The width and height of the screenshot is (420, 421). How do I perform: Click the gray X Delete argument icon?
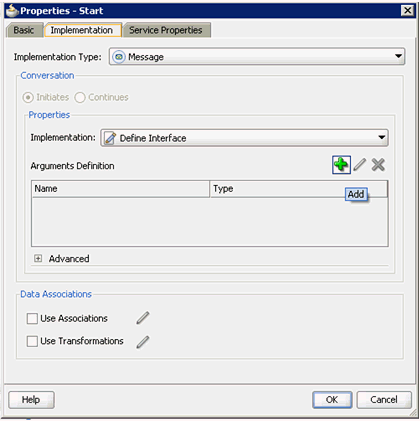tap(378, 165)
